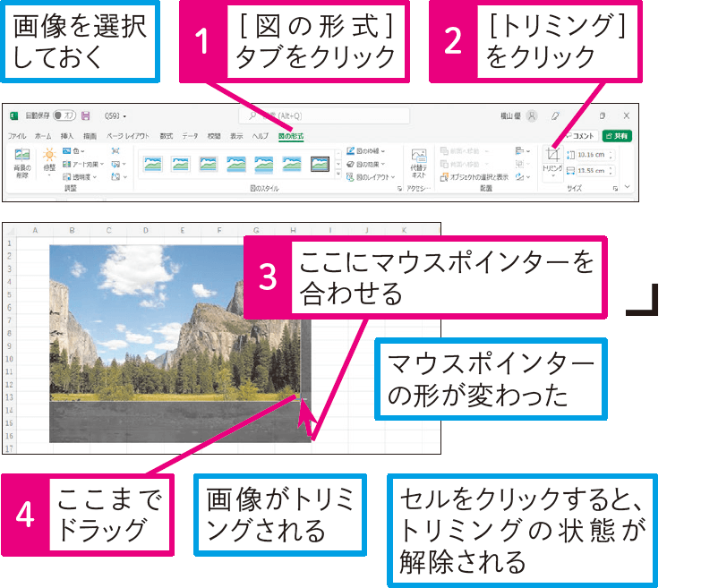Open the ページレイアウト tab

127,136
